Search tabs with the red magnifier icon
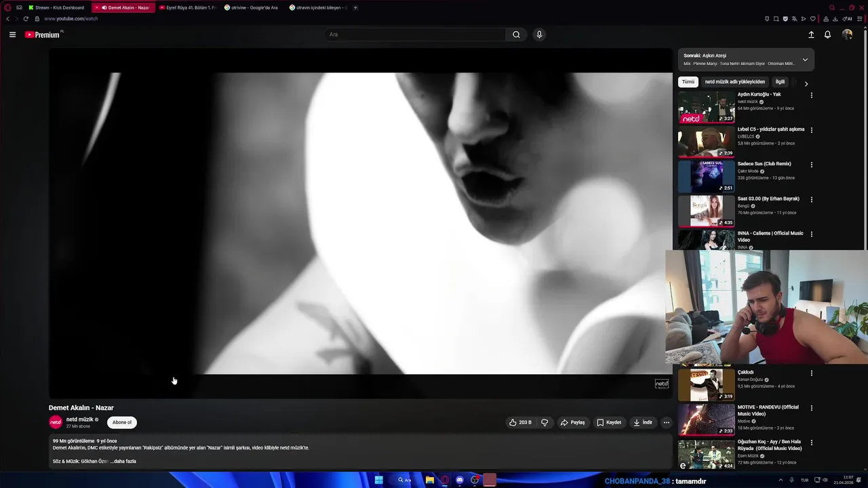This screenshot has height=488, width=868. click(x=832, y=7)
